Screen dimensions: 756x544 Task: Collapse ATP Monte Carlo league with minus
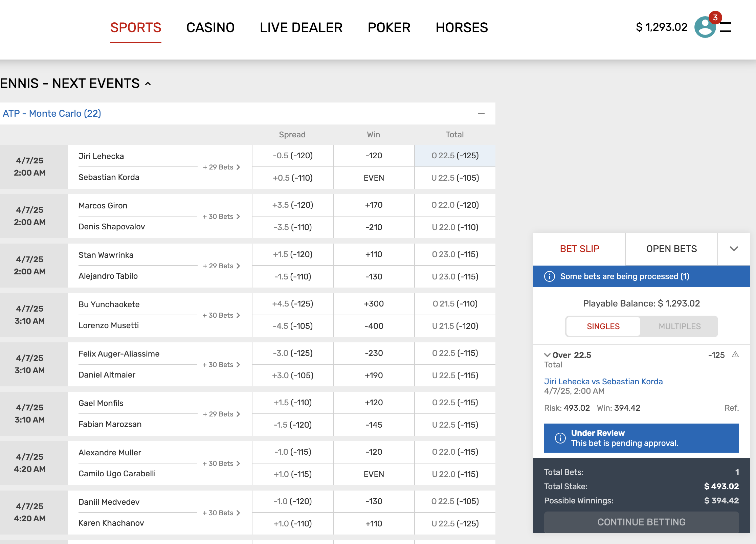[481, 114]
